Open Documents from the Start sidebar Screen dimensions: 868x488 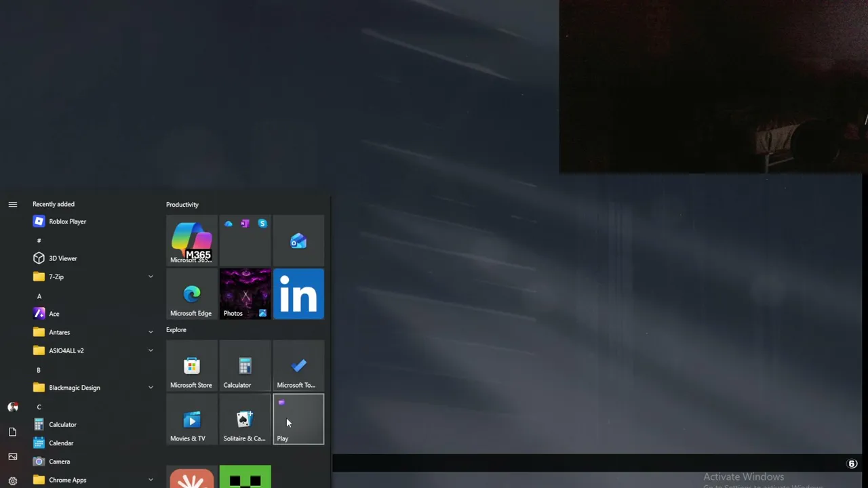(x=12, y=432)
